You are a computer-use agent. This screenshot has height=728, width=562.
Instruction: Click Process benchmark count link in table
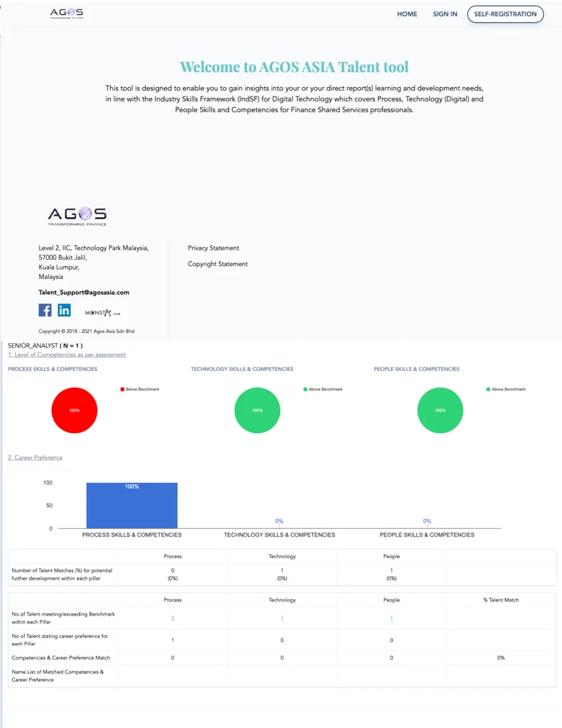[173, 618]
